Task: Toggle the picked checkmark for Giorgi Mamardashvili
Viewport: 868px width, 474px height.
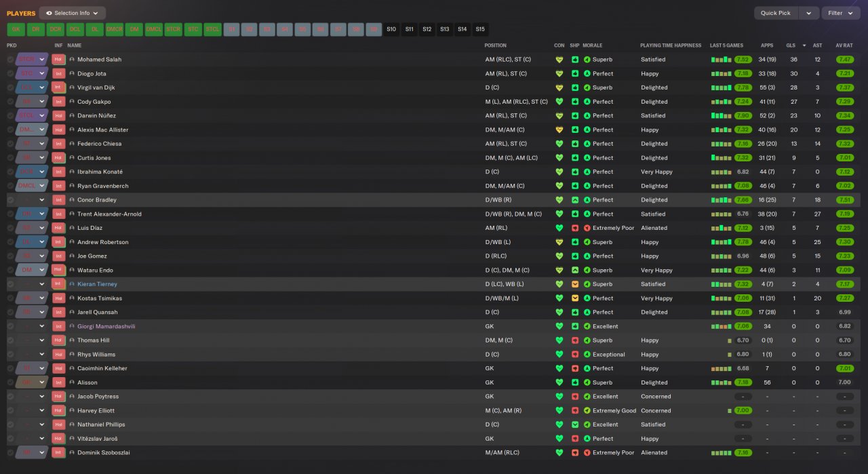Action: 10,326
